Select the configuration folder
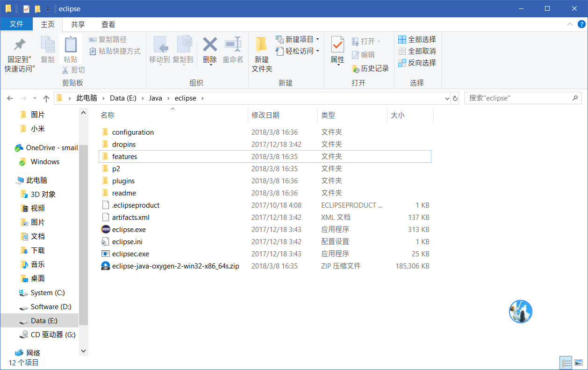588x370 pixels. (x=265, y=132)
